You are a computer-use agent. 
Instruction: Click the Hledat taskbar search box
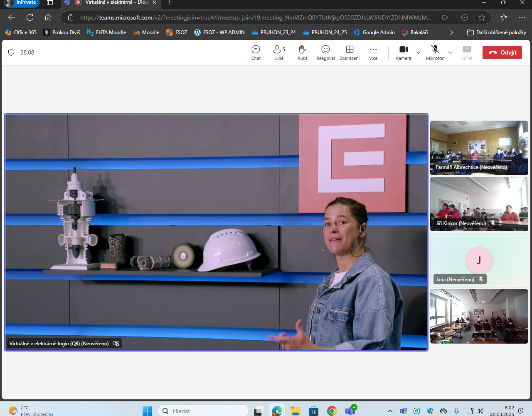pyautogui.click(x=203, y=411)
